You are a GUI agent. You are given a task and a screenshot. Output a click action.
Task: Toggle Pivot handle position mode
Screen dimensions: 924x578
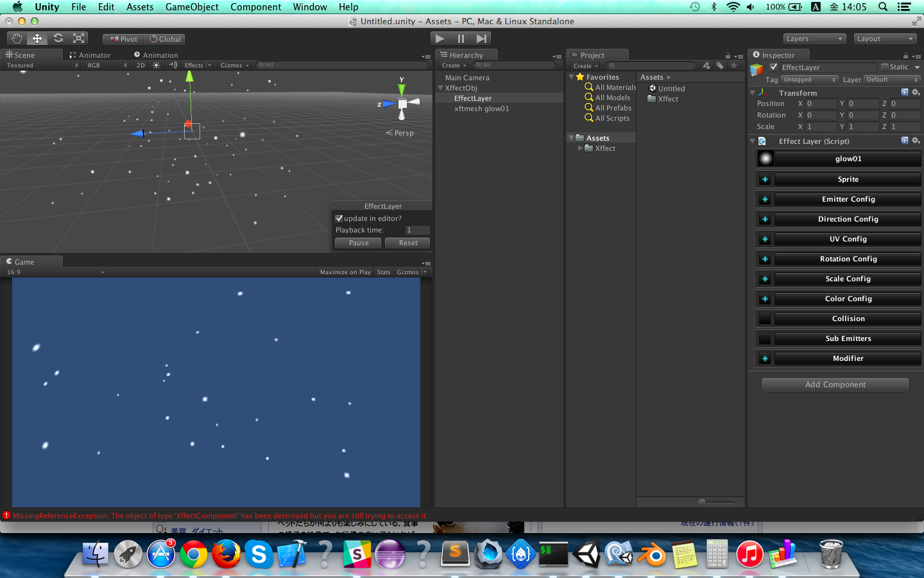124,39
